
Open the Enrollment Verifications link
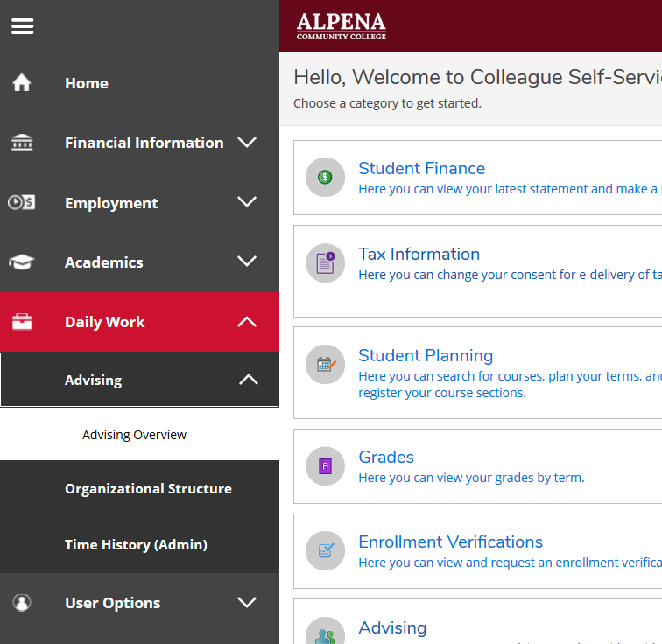[450, 542]
